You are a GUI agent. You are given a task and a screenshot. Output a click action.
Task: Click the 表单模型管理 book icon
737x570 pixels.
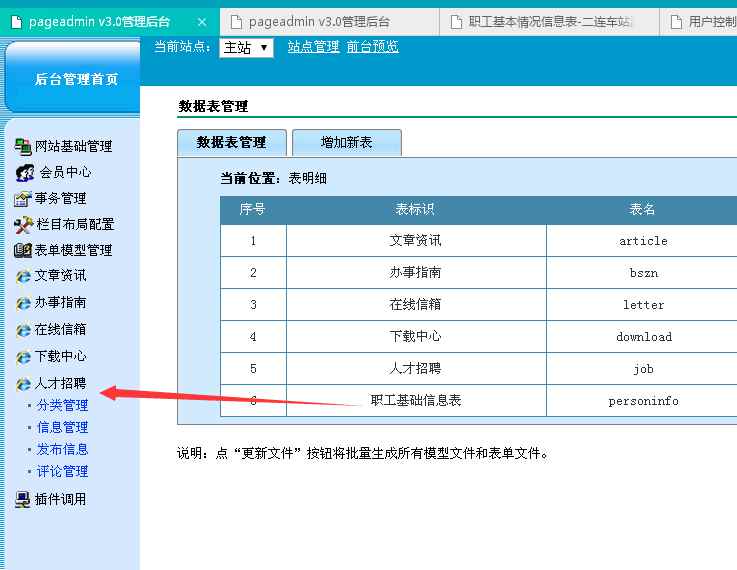pos(23,250)
